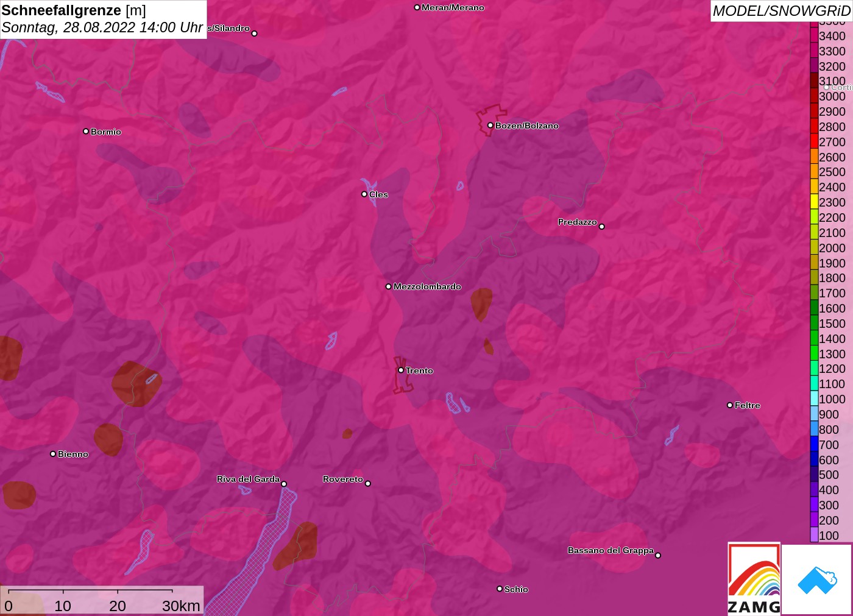Pick the 100 violet legend swatch
Viewport: 853px width, 616px height.
(814, 535)
